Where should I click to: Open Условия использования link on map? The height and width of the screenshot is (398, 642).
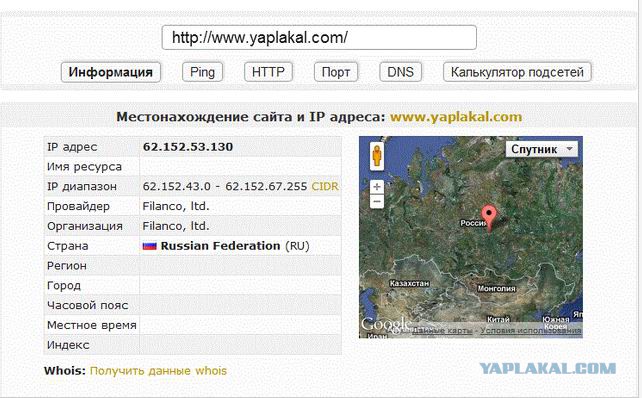531,330
